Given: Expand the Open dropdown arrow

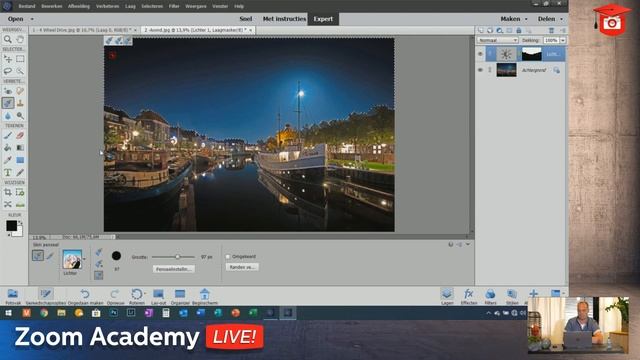Looking at the screenshot, I should point(32,19).
